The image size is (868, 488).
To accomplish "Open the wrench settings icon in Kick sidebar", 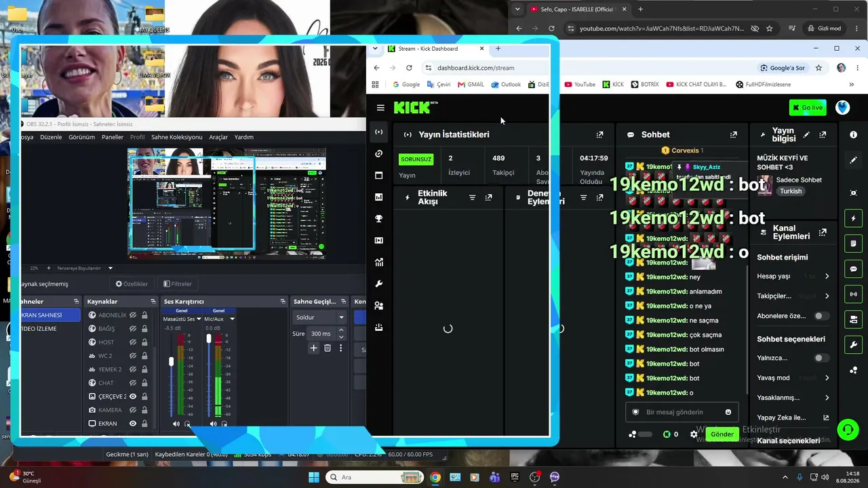I will click(379, 284).
